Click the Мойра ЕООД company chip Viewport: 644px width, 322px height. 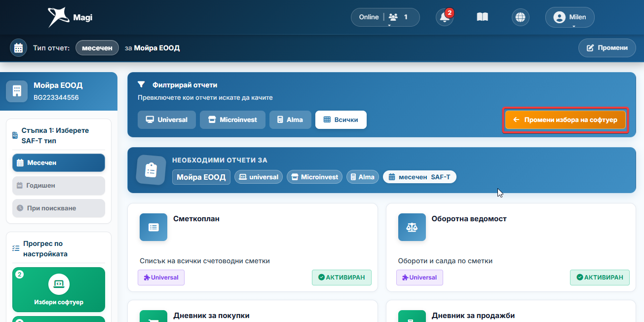click(x=201, y=177)
